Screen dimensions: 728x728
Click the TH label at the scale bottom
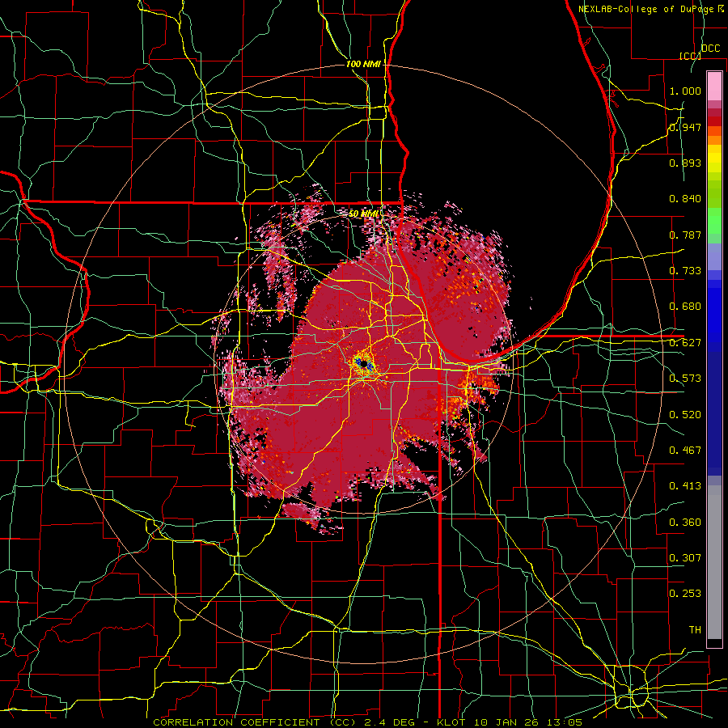coord(695,630)
